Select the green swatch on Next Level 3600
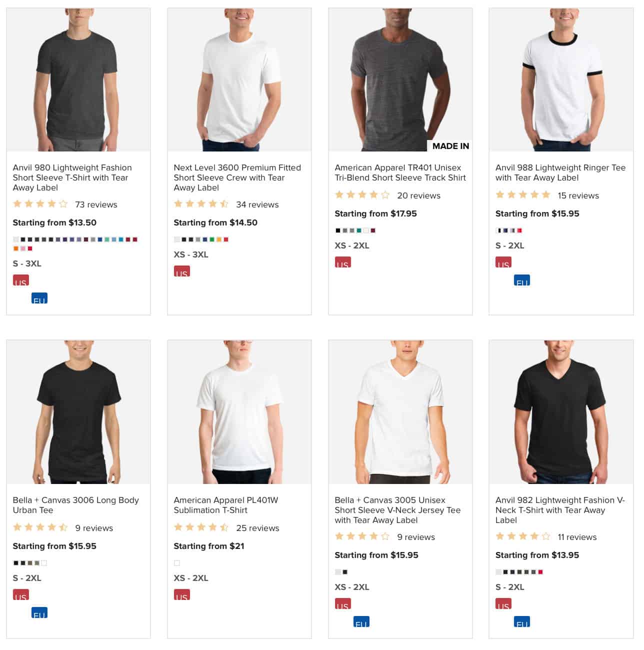The height and width of the screenshot is (650, 644). (x=212, y=239)
